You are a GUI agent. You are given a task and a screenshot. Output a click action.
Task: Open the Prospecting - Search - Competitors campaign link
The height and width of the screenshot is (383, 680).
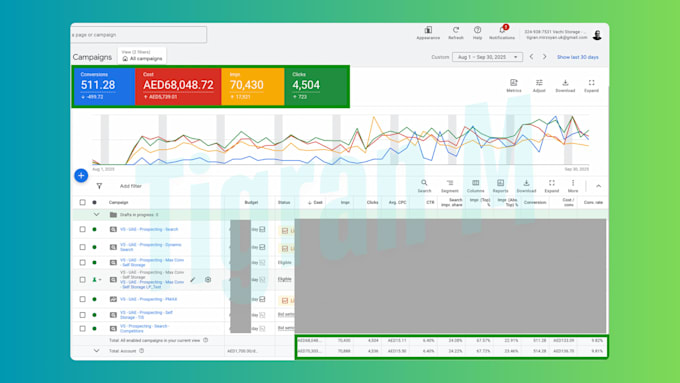pyautogui.click(x=145, y=329)
